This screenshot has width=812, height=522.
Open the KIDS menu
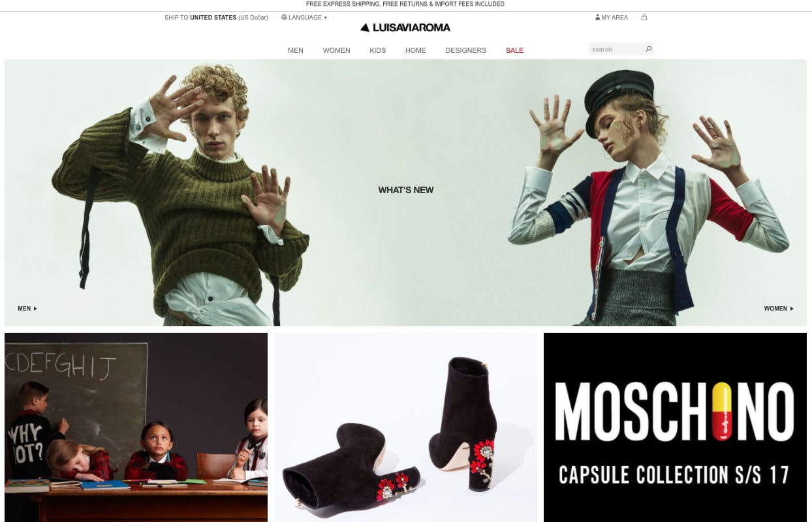pos(378,50)
